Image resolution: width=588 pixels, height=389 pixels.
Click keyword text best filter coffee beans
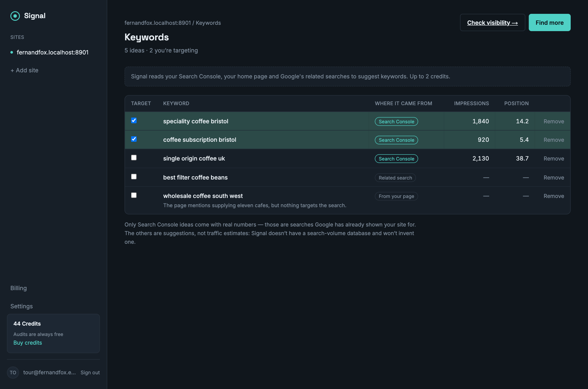[195, 177]
